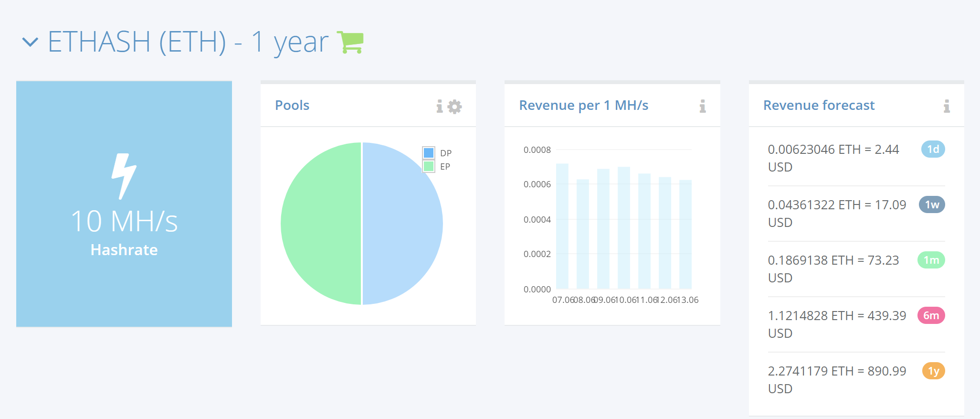The width and height of the screenshot is (980, 419).
Task: Click the 08.06 revenue bar
Action: click(583, 234)
